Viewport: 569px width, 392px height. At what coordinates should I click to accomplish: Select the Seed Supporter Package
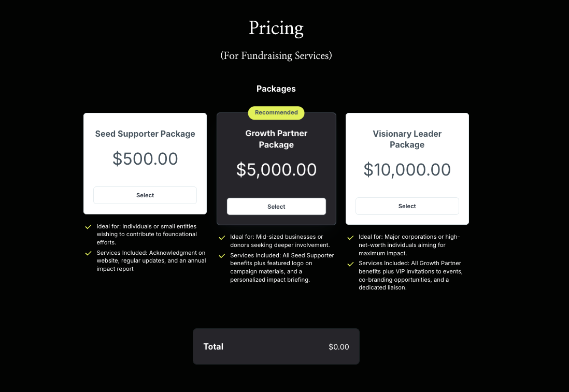[145, 195]
